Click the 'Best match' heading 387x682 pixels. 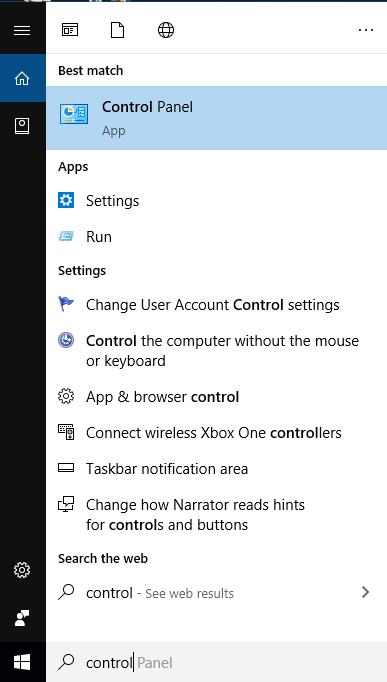point(90,70)
